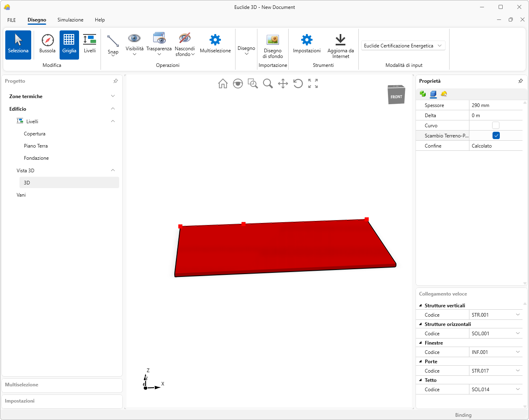Open the Livelli levels tool
This screenshot has width=529, height=420.
click(x=90, y=44)
